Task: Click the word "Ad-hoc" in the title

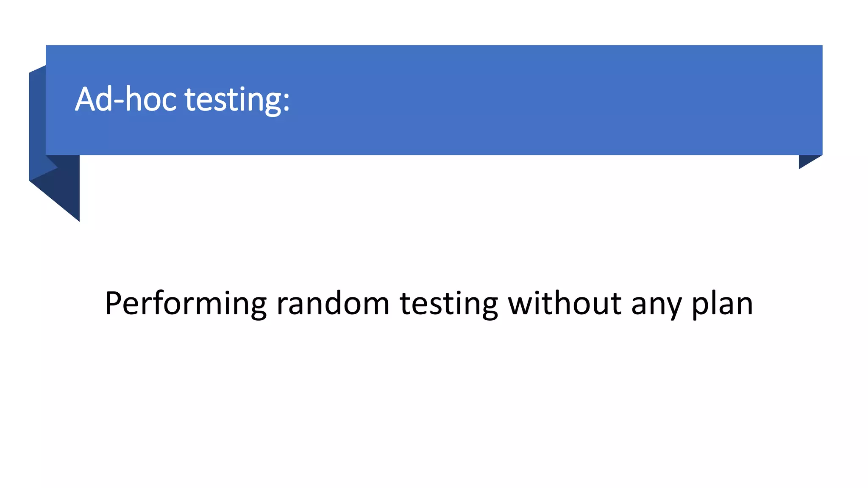Action: point(125,100)
